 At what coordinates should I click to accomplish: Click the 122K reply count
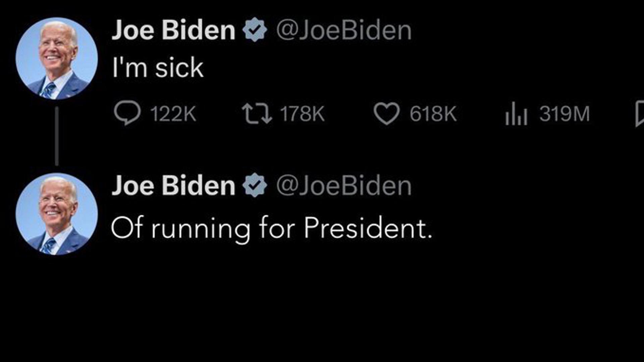[x=173, y=114]
